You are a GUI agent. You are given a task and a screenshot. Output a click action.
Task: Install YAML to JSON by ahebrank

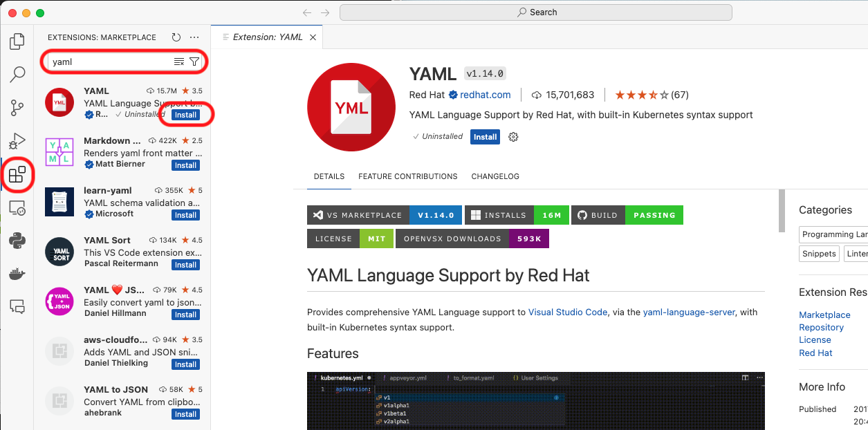(185, 414)
